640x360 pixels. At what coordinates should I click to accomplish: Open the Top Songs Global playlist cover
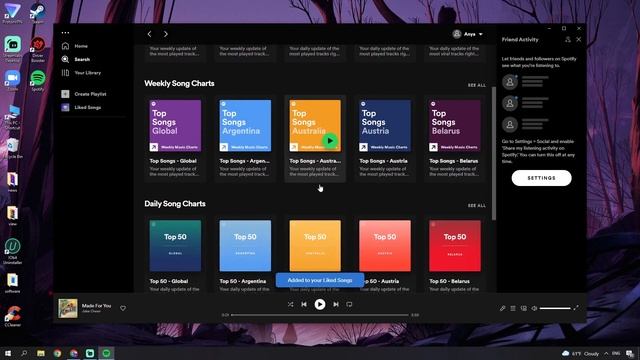pyautogui.click(x=175, y=126)
